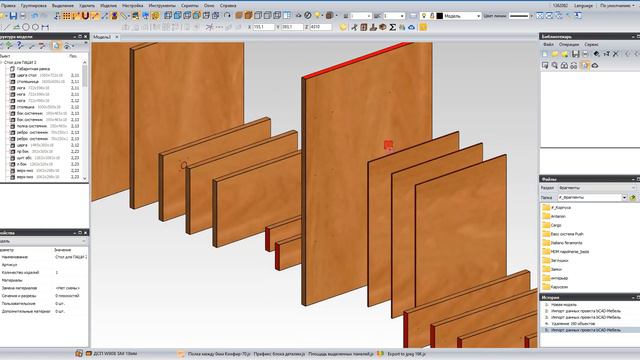Collapse the Стол для ПАДАТ 2 root node
Viewport: 640px width, 360px height.
[x=2, y=62]
